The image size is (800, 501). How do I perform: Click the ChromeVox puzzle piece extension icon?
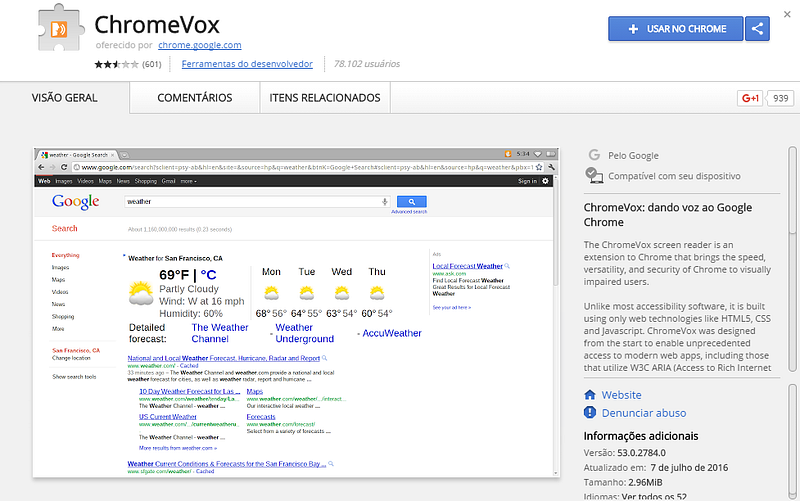[61, 28]
